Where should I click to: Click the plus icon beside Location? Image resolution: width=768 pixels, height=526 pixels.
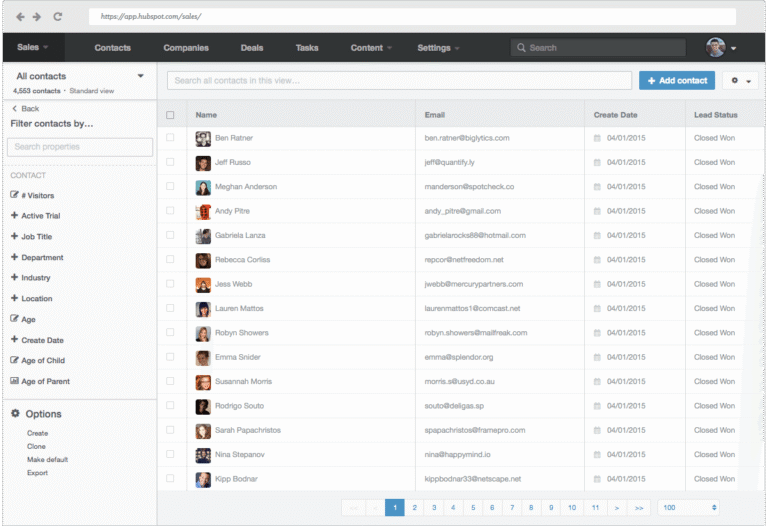pyautogui.click(x=15, y=298)
